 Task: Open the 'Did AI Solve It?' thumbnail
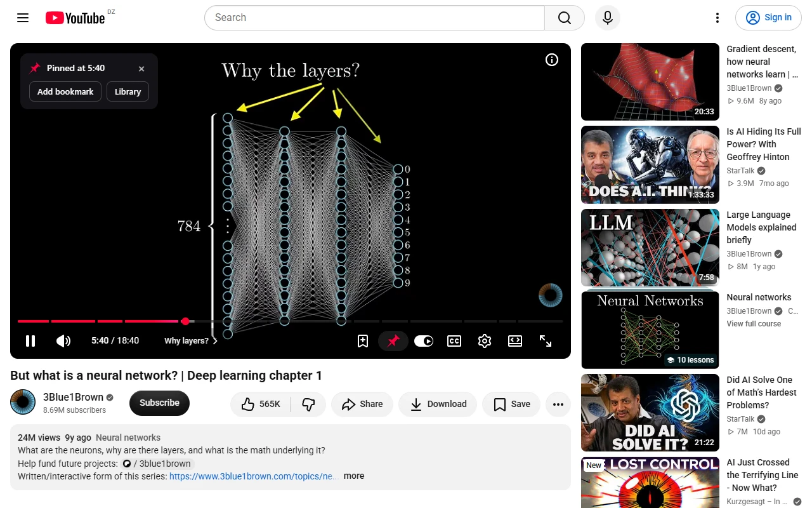(x=650, y=413)
